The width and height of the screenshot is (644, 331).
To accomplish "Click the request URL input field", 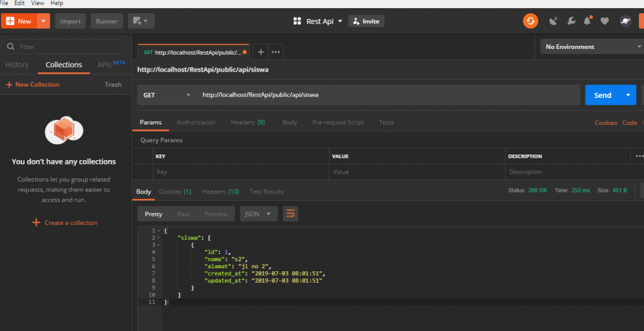I will (387, 95).
